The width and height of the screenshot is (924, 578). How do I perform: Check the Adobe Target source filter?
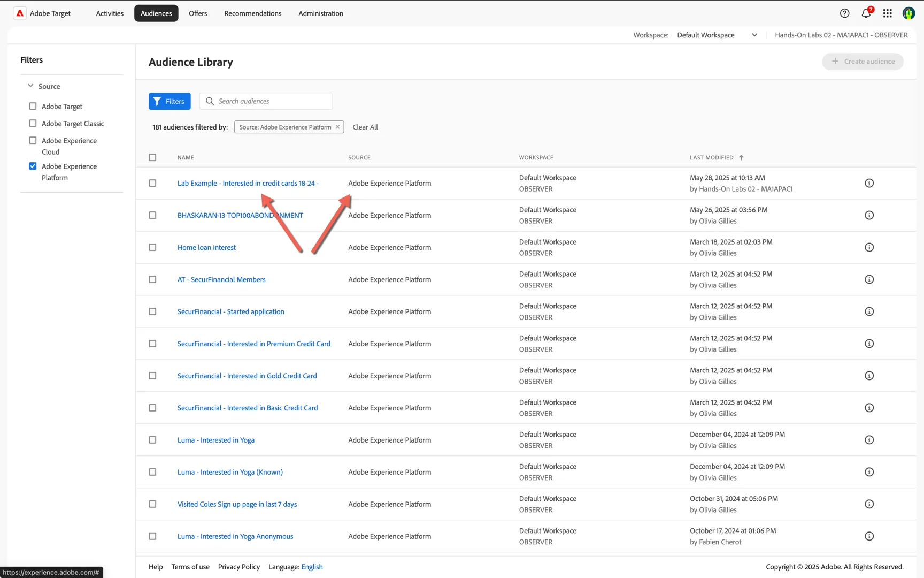(33, 106)
